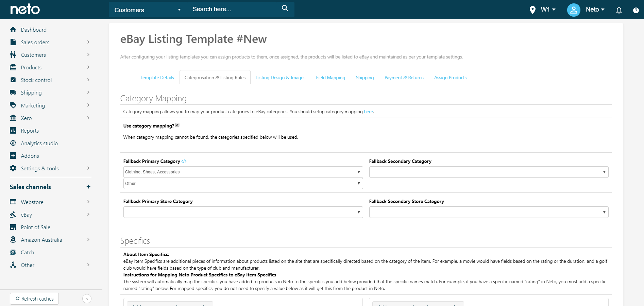The image size is (644, 306).
Task: Open Catch channel in sidebar
Action: pos(28,252)
